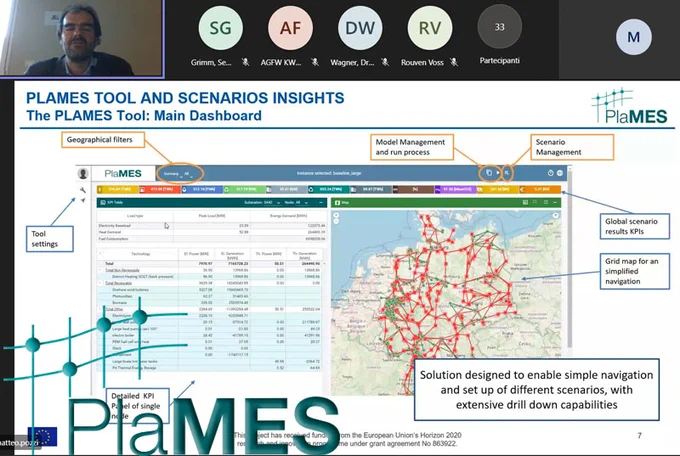Click the muted microphone icon next to AGFW KW
Image resolution: width=680 pixels, height=456 pixels.
pyautogui.click(x=315, y=62)
